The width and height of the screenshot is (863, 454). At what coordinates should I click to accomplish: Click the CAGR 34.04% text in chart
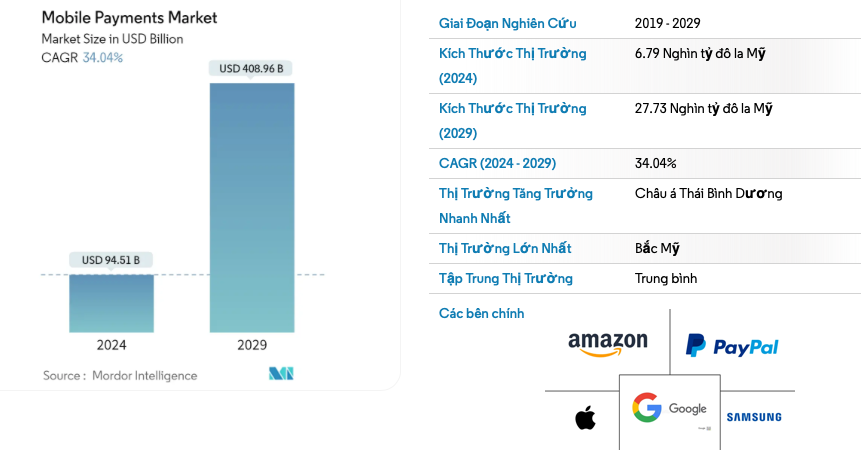click(82, 58)
